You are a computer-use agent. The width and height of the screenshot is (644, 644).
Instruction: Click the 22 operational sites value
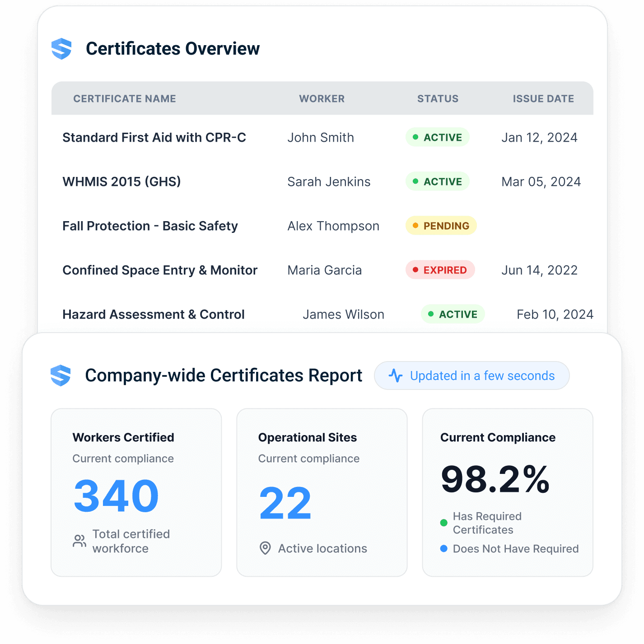point(285,503)
